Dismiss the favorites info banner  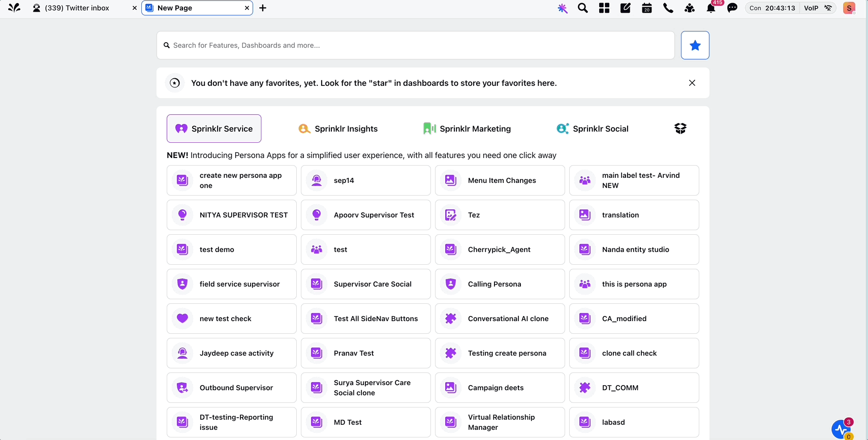click(x=692, y=83)
